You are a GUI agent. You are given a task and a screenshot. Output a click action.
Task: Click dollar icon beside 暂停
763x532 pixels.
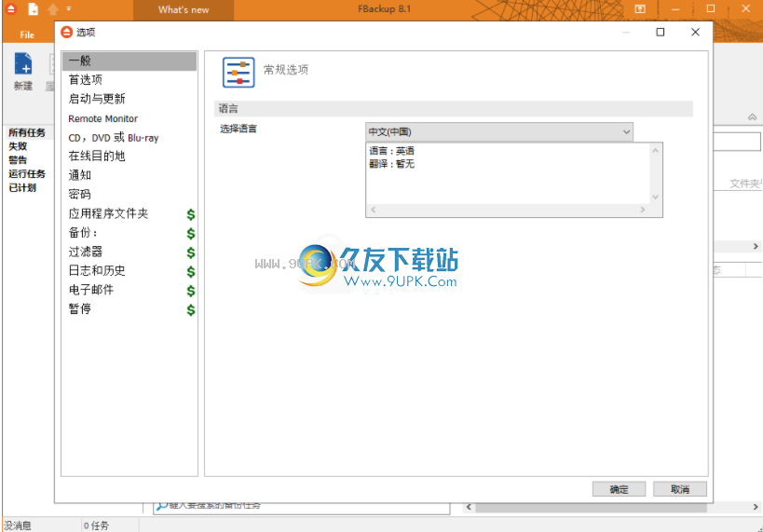[x=191, y=310]
